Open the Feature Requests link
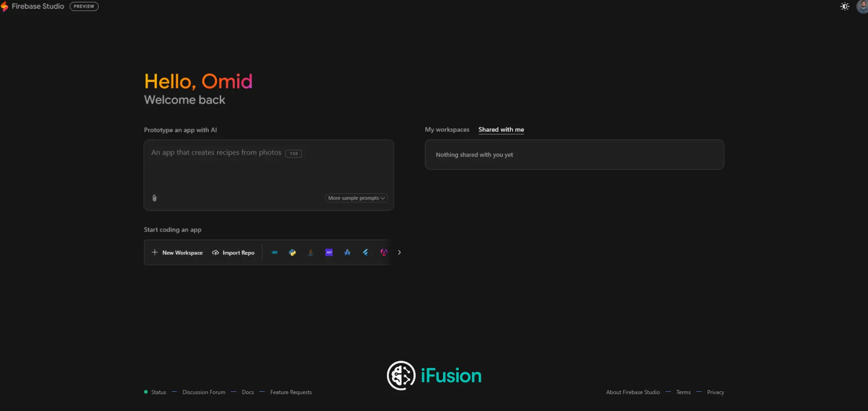 [x=291, y=392]
